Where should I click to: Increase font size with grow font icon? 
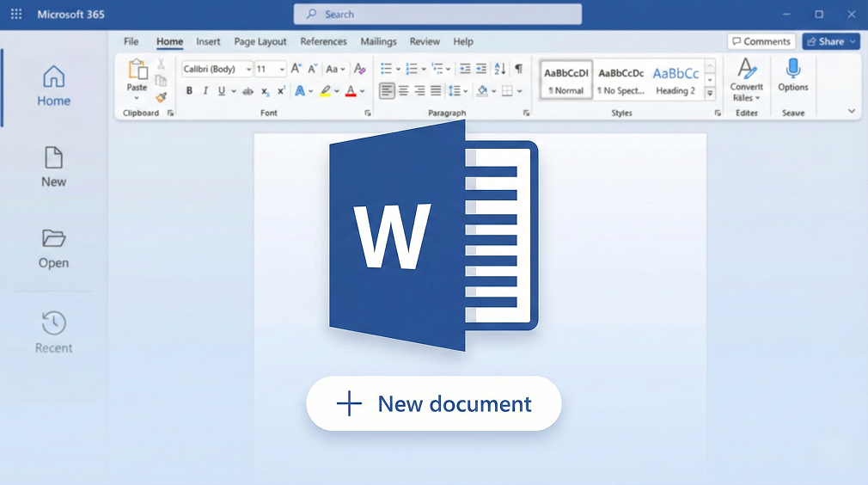[296, 69]
